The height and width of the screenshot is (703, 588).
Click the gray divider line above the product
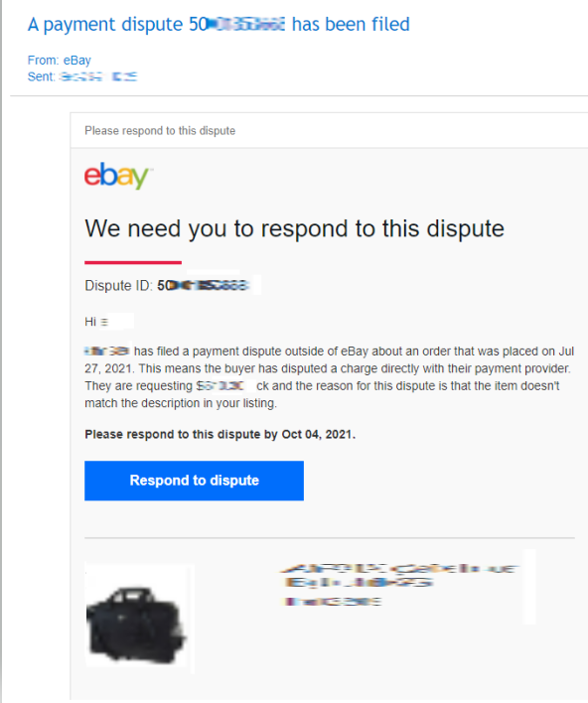(329, 537)
